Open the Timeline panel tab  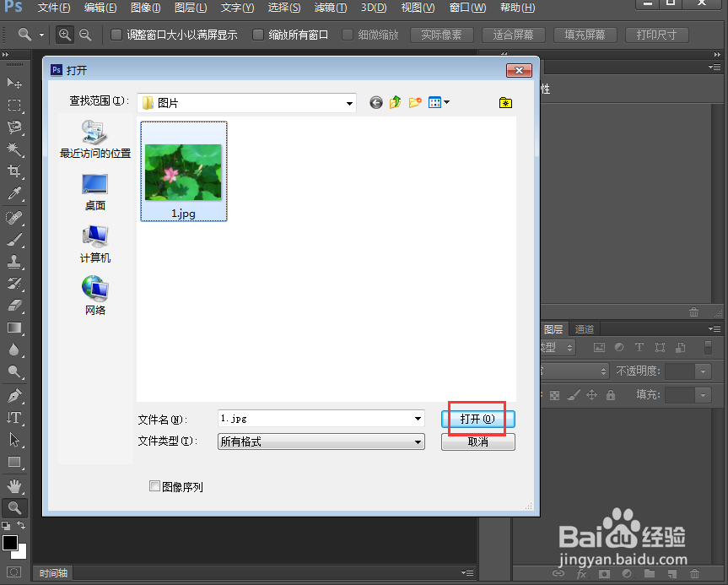tap(53, 573)
